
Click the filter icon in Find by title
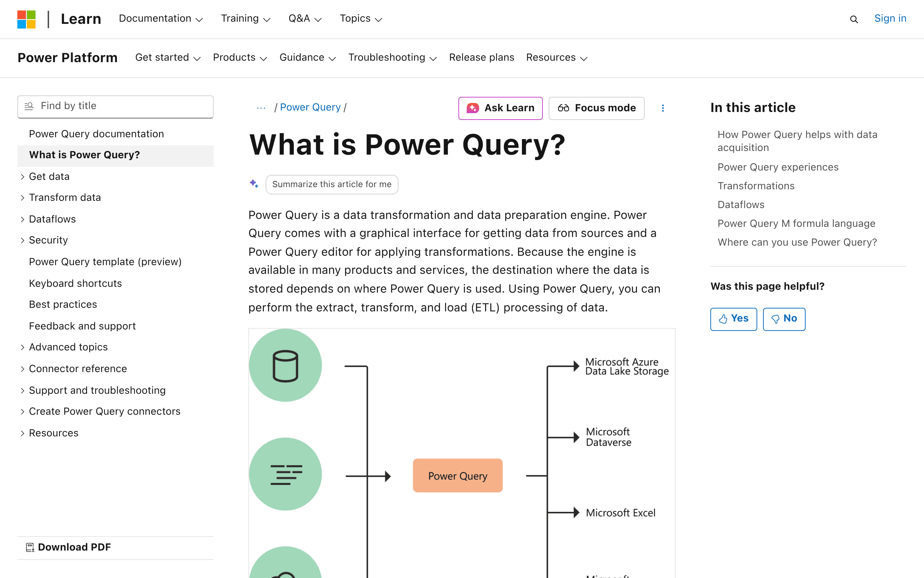29,106
